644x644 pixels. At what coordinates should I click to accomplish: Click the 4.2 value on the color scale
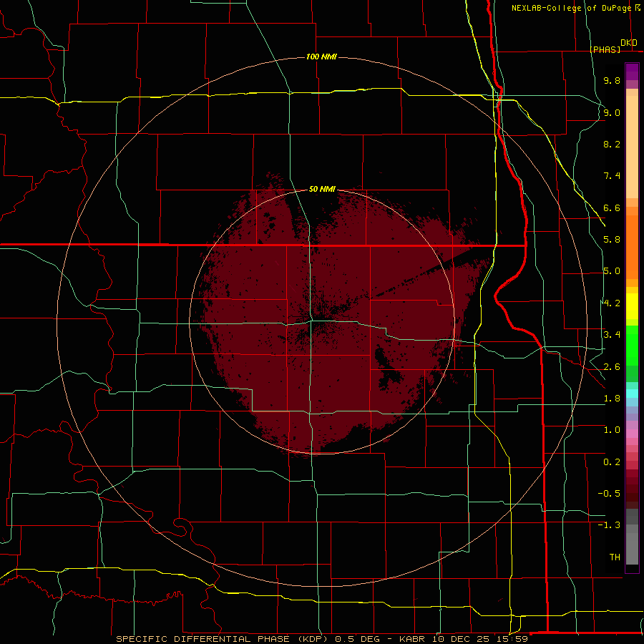[612, 303]
